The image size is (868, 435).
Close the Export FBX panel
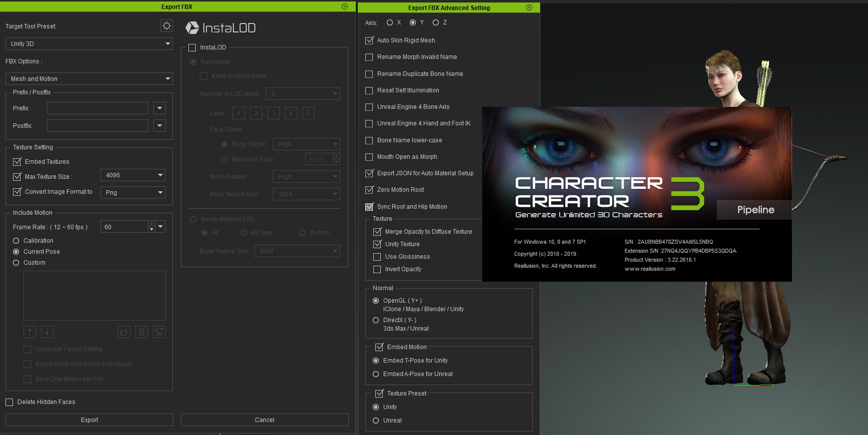(345, 6)
